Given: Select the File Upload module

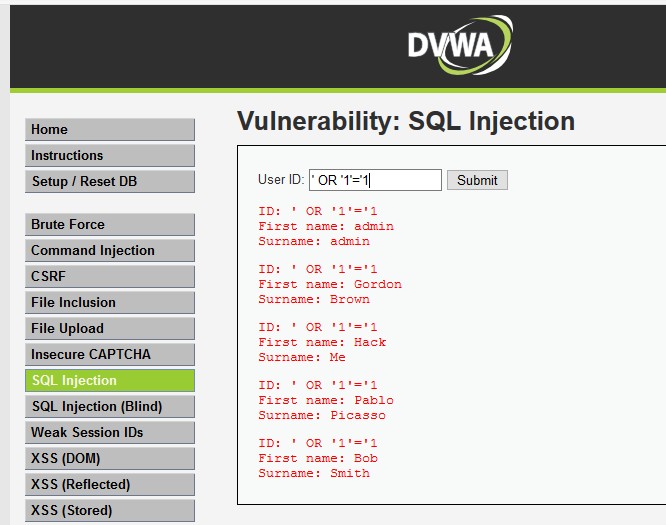Looking at the screenshot, I should 110,328.
